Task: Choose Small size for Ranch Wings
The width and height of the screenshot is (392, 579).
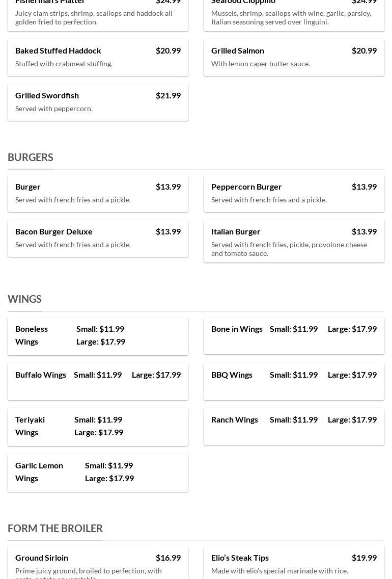Action: click(294, 419)
